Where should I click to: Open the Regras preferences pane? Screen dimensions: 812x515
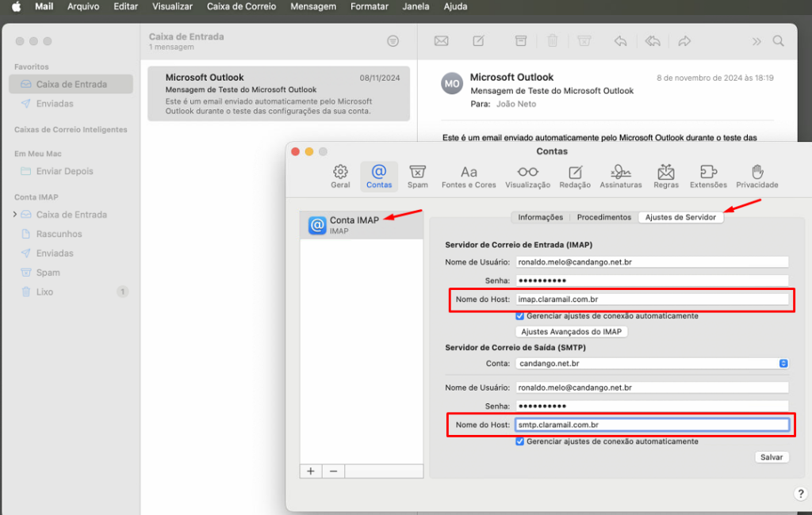[x=666, y=176]
